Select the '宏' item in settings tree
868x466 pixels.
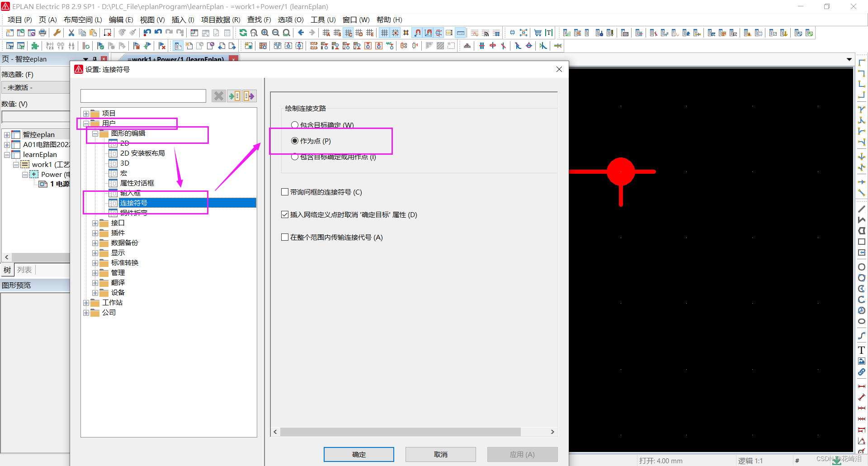coord(123,173)
